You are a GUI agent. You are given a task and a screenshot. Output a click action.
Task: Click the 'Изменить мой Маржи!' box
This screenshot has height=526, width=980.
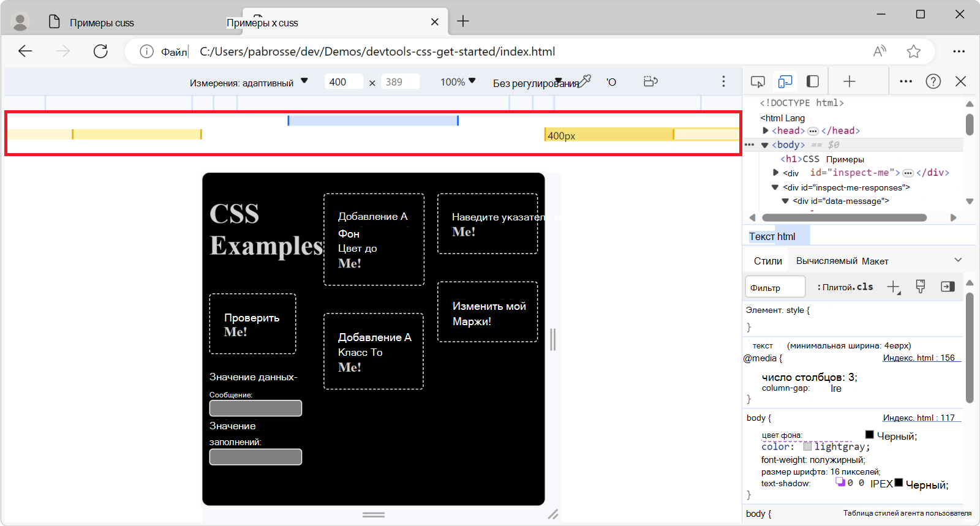tap(488, 312)
